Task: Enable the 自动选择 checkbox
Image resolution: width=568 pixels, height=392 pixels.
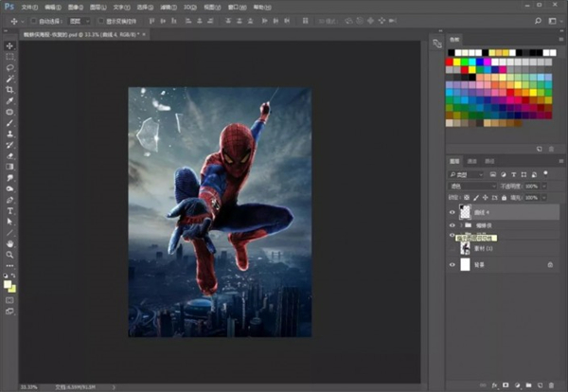Action: pos(32,20)
